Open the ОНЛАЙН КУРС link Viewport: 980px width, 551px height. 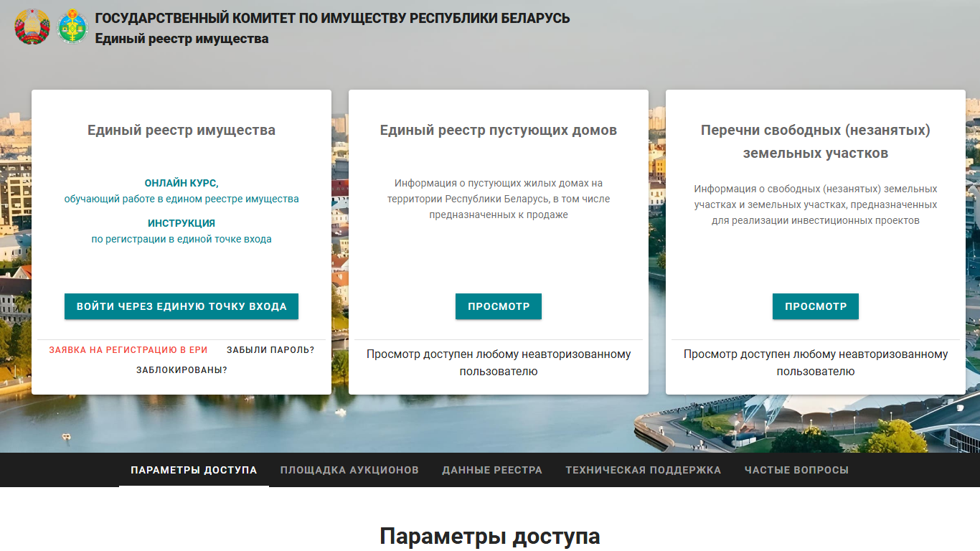pyautogui.click(x=180, y=183)
